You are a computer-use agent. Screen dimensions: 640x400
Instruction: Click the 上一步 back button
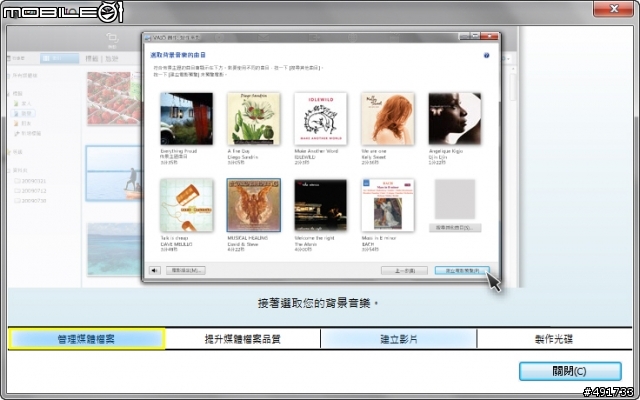[404, 271]
